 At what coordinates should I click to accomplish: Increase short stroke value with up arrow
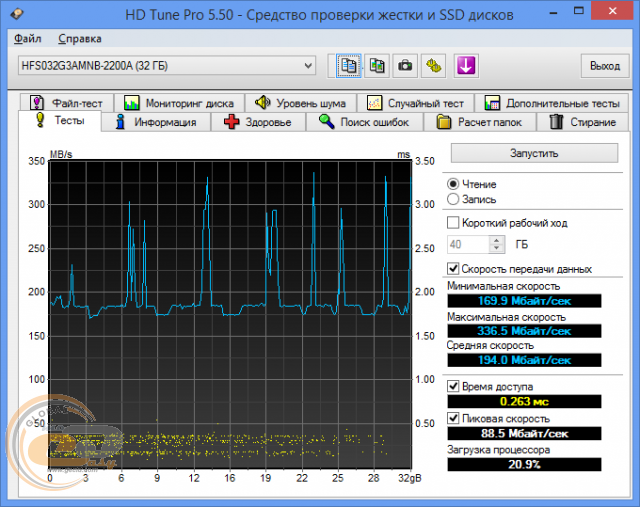pos(496,240)
